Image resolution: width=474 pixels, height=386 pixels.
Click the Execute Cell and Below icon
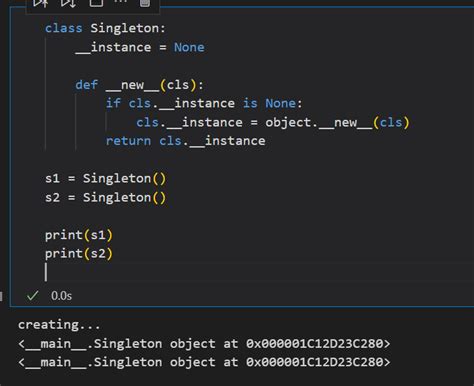pyautogui.click(x=68, y=3)
